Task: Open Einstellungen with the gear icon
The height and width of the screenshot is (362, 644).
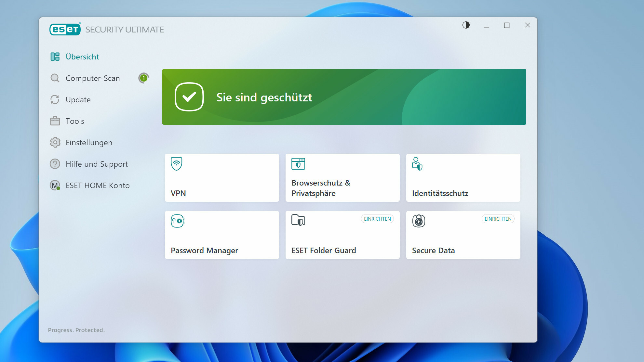Action: pyautogui.click(x=55, y=142)
